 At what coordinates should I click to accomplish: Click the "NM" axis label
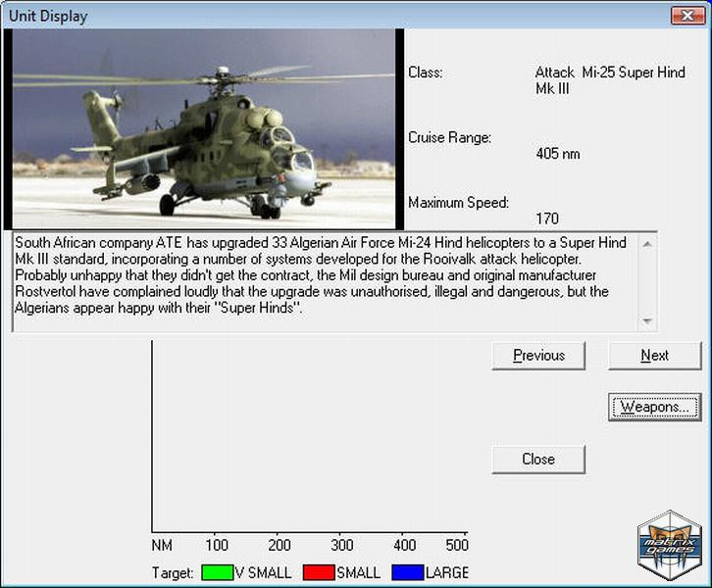point(162,545)
